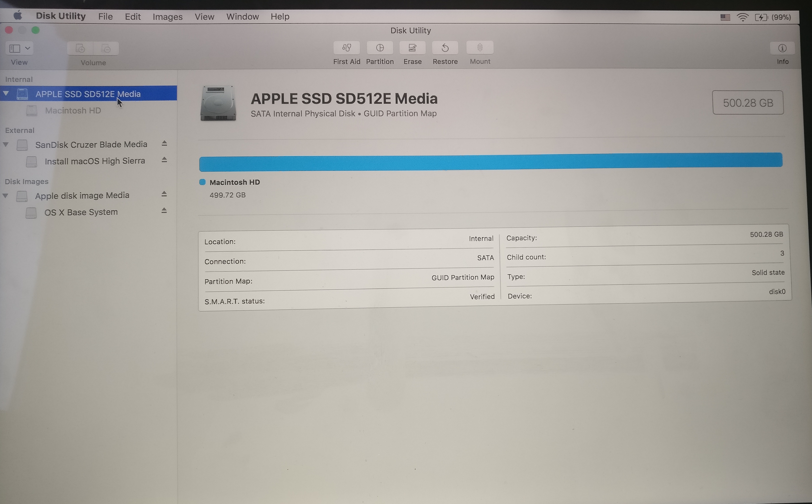Viewport: 812px width, 504px height.
Task: Click the Solid state type value
Action: [768, 273]
